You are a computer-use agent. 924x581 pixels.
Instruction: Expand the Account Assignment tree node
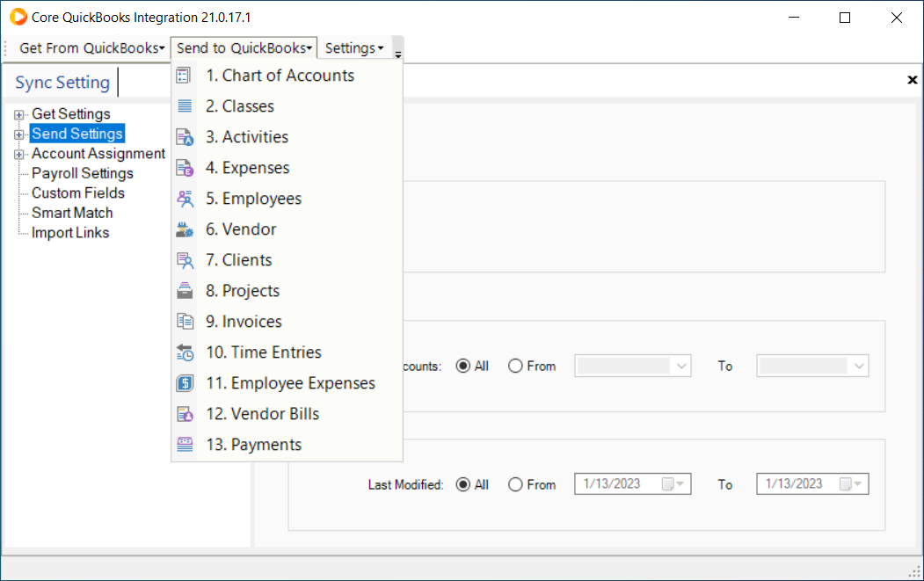click(18, 155)
